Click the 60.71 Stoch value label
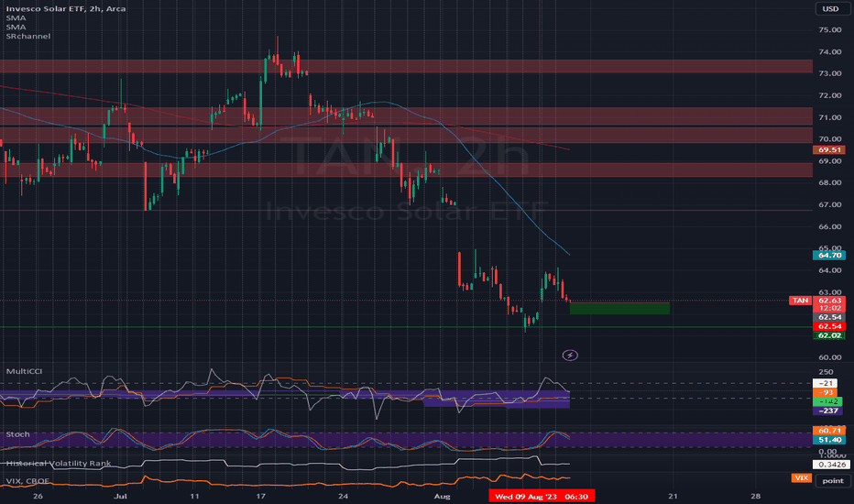854x504 pixels. 829,431
